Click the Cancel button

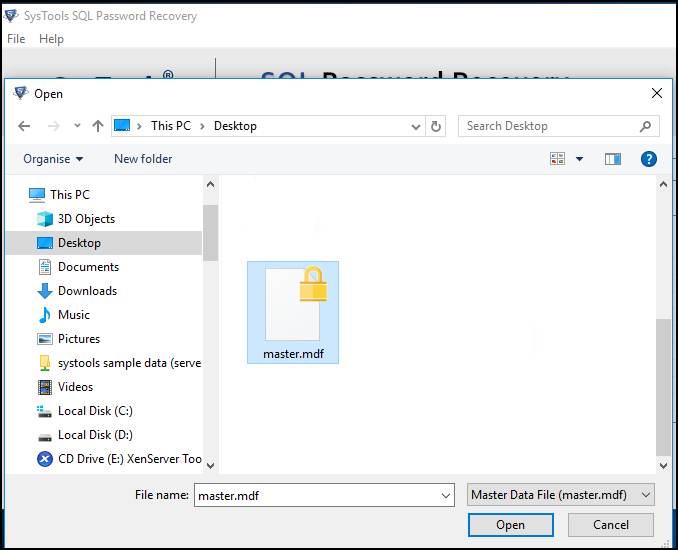point(611,525)
